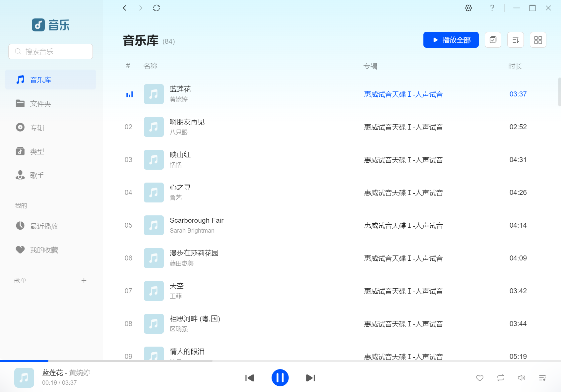Enable multi-select checkbox mode
The image size is (561, 392).
(493, 40)
